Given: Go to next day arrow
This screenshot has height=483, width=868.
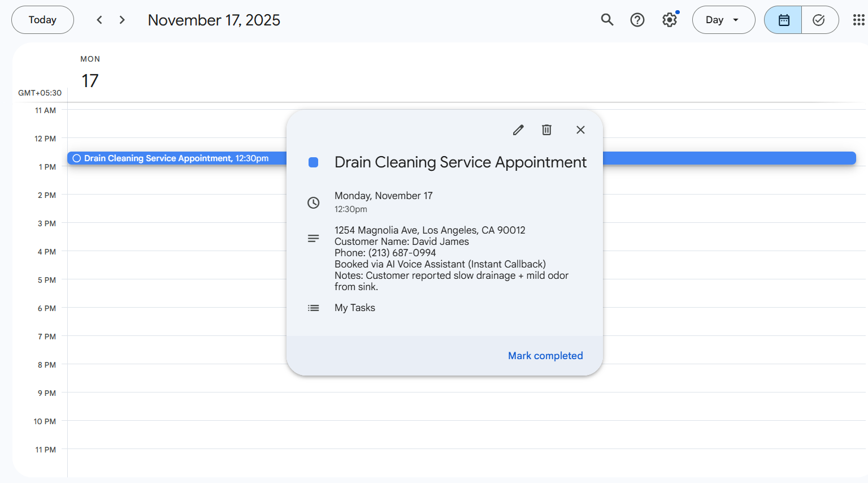Looking at the screenshot, I should pyautogui.click(x=122, y=20).
